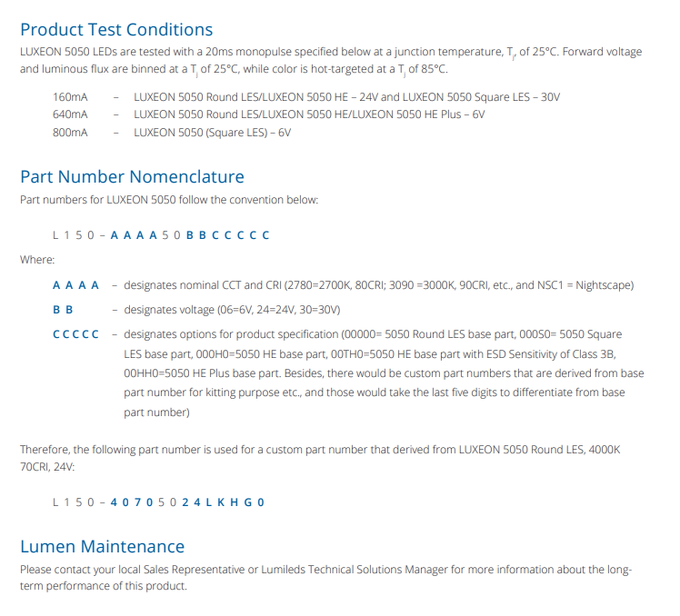Click the example part number L150-40705024LKHG0

pos(158,502)
